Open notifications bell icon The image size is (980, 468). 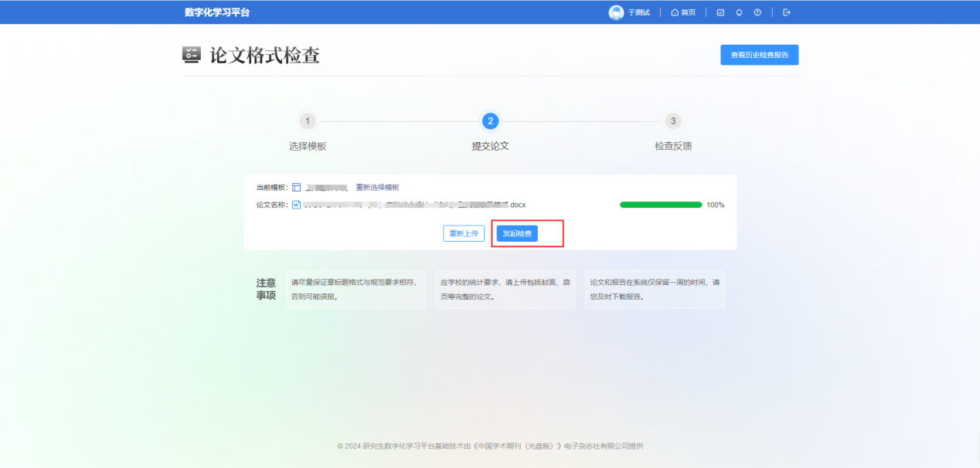tap(739, 12)
